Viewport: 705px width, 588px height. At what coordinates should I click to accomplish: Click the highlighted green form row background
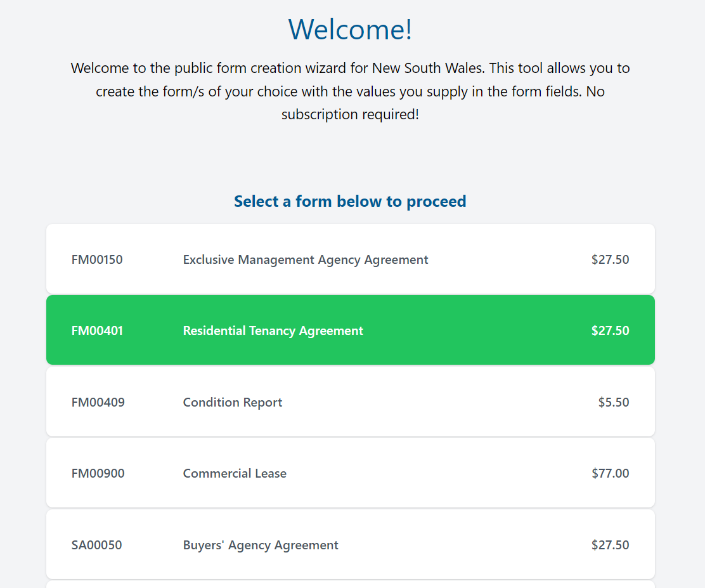475,330
